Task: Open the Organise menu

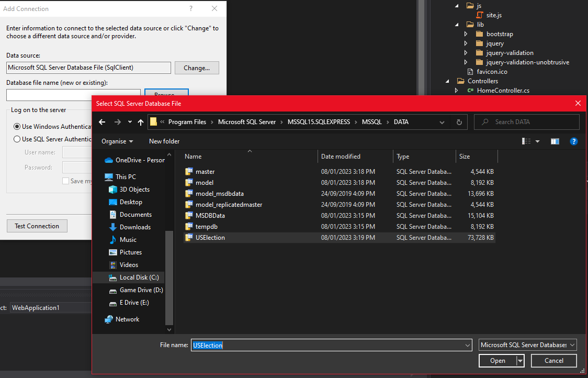Action: pyautogui.click(x=116, y=141)
